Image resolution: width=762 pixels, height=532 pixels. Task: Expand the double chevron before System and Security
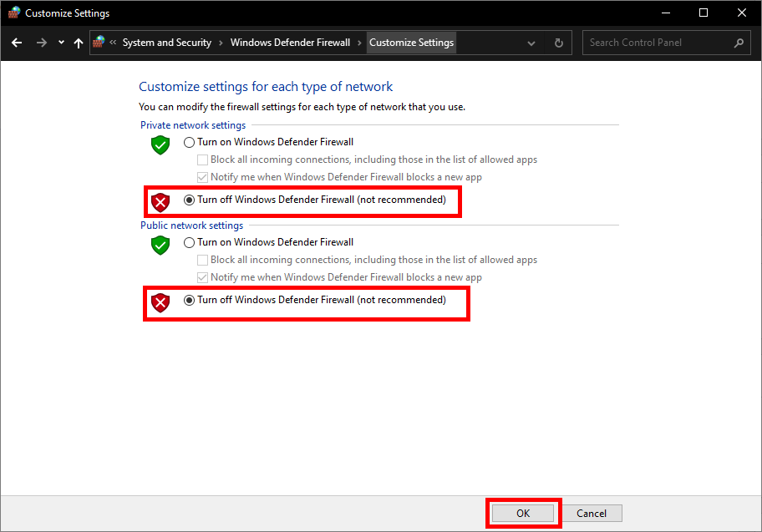tap(113, 43)
